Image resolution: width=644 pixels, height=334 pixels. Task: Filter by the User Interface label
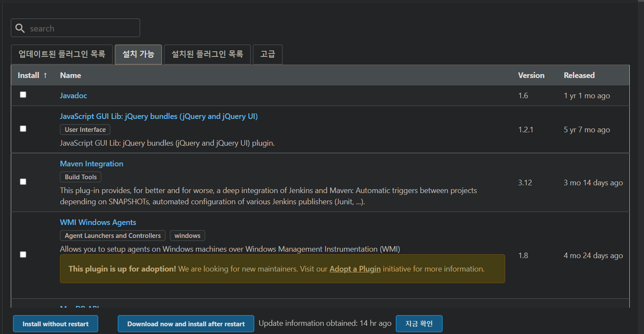tap(85, 130)
